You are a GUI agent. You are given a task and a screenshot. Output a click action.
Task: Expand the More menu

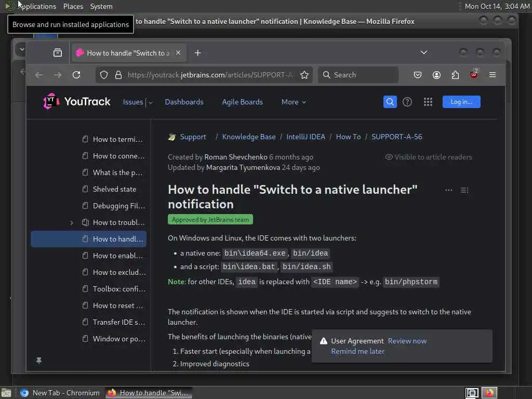tap(294, 102)
